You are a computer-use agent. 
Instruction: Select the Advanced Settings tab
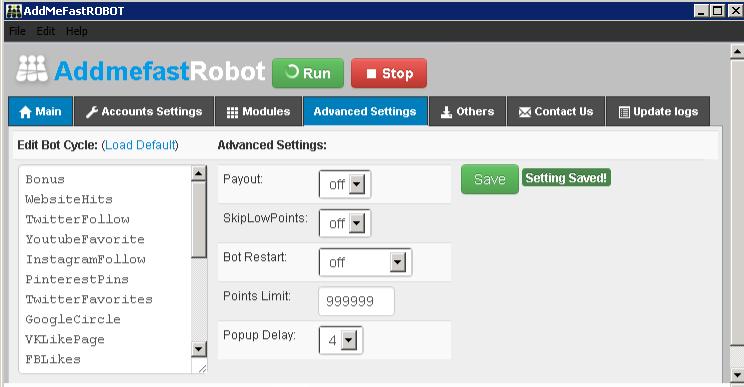tap(365, 111)
